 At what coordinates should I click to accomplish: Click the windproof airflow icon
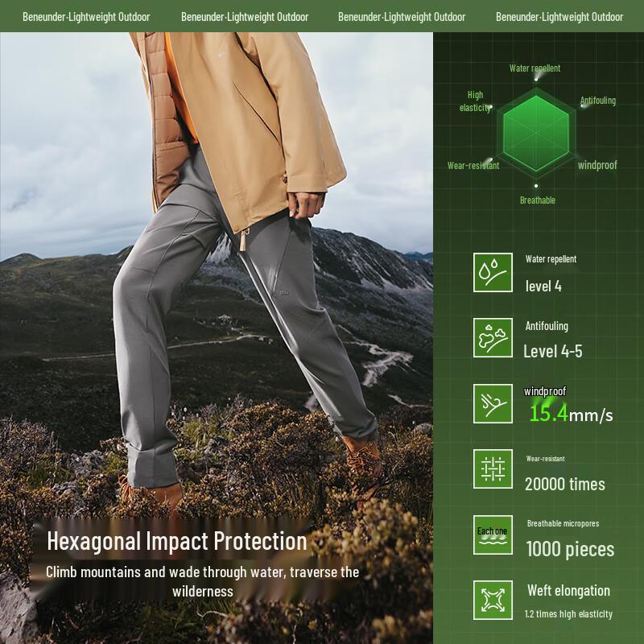coord(493,403)
